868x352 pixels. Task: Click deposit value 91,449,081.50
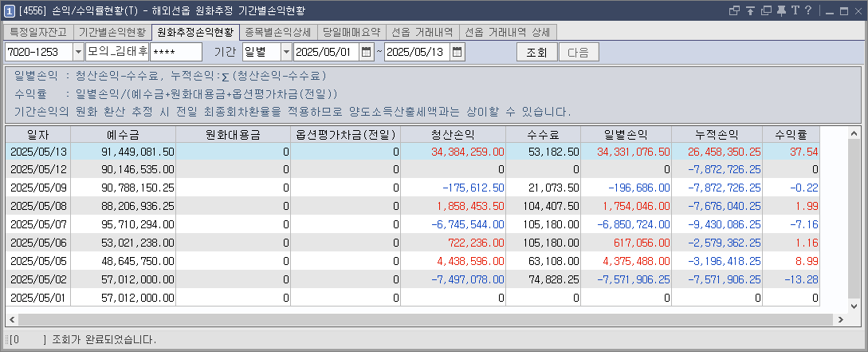pos(138,152)
